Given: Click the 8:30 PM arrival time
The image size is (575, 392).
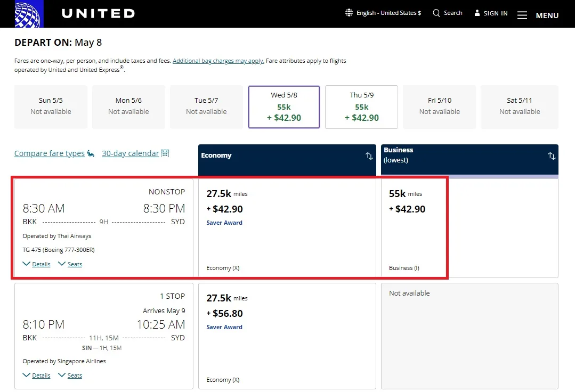Looking at the screenshot, I should [x=164, y=208].
